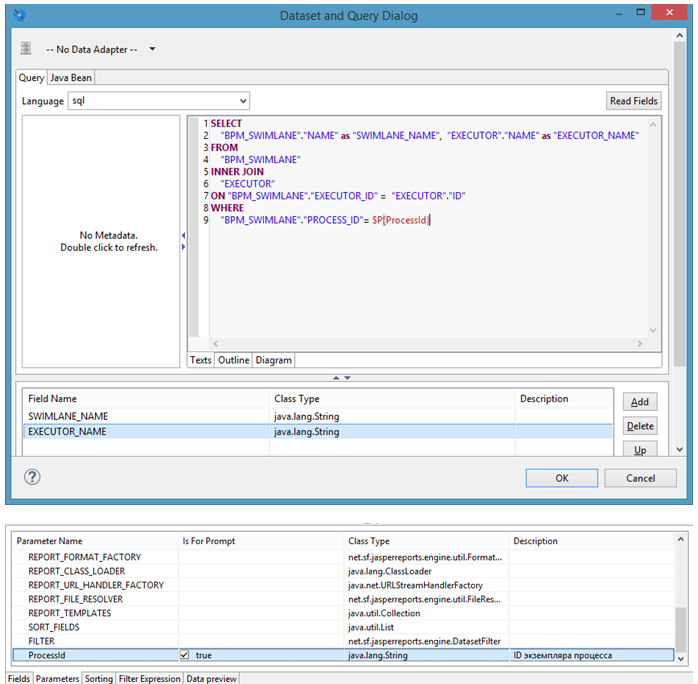Click the Delete field button
The width and height of the screenshot is (698, 684).
point(639,426)
